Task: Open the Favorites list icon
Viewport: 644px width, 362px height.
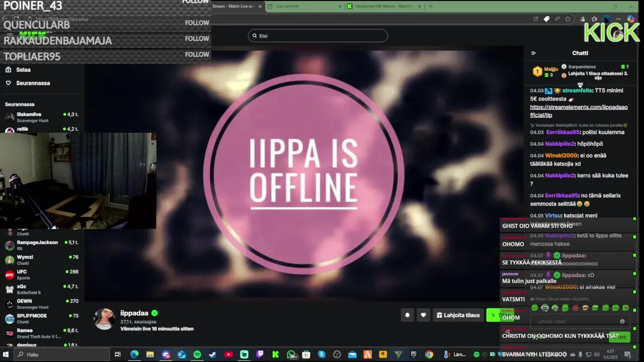Action: [x=594, y=19]
